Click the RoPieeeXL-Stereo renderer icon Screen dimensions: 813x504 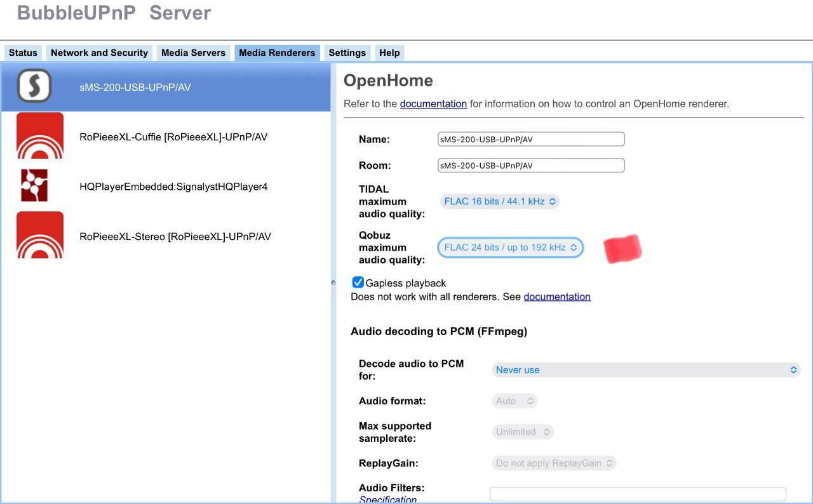click(x=40, y=235)
